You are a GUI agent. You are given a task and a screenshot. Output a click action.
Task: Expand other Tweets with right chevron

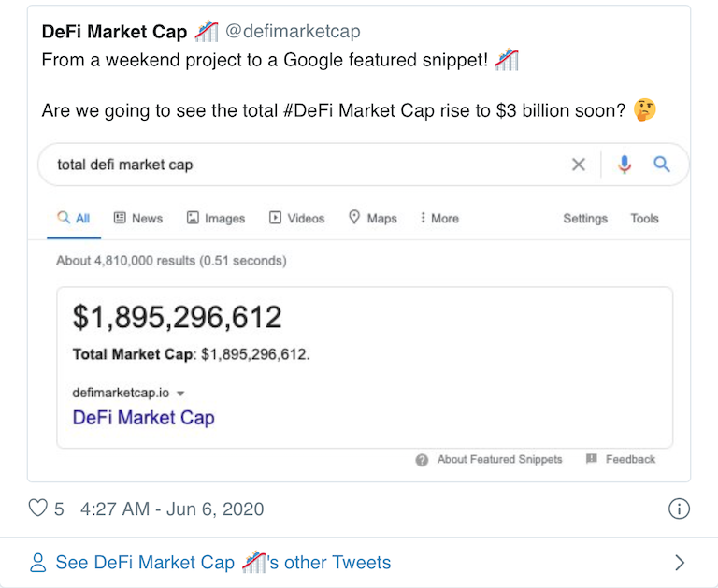click(680, 563)
